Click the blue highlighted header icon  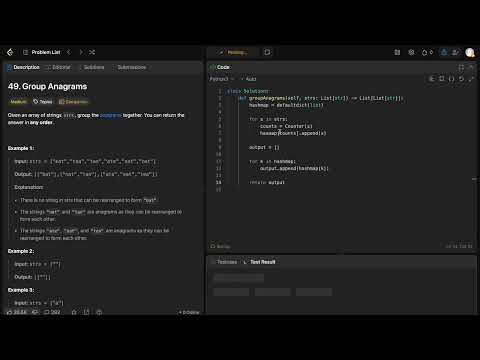(444, 52)
